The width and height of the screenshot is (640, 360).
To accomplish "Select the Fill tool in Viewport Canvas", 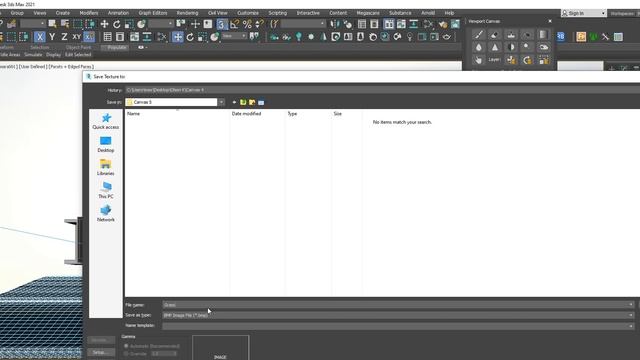I will (x=527, y=35).
